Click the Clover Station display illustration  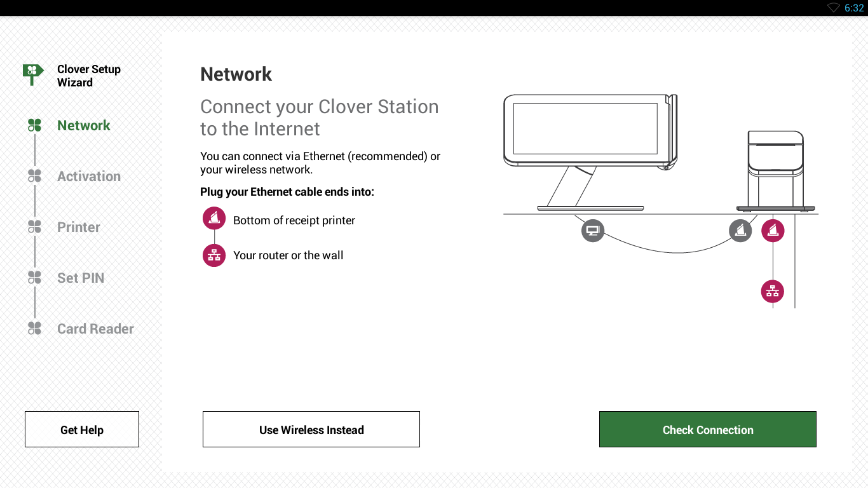tap(585, 129)
